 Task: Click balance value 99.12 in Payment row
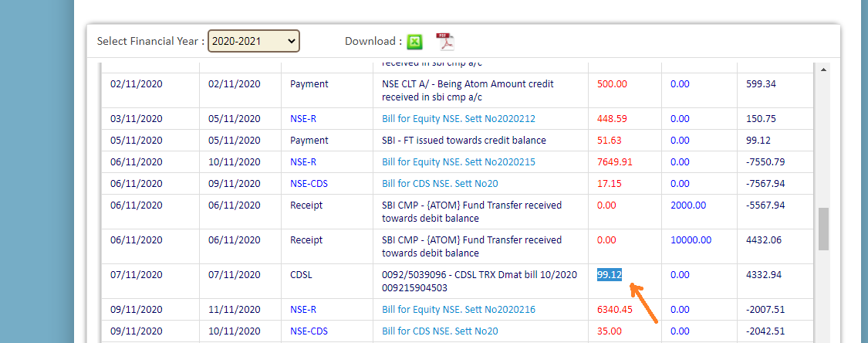pyautogui.click(x=758, y=140)
